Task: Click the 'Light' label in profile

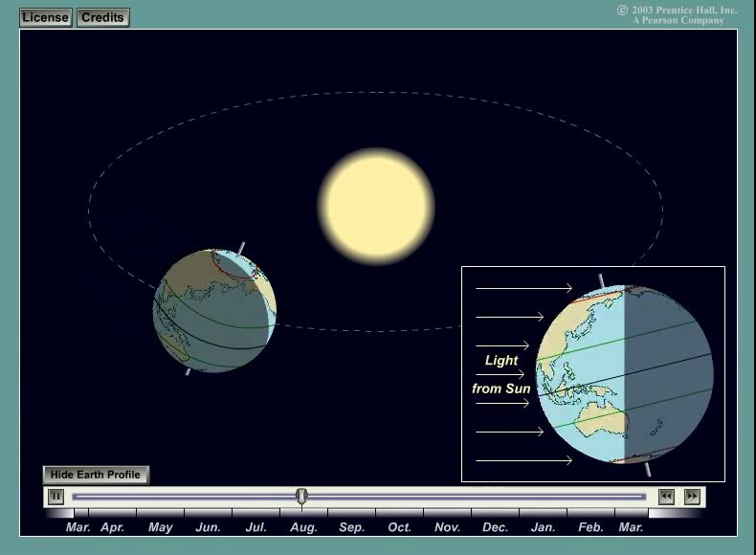Action: pos(501,360)
